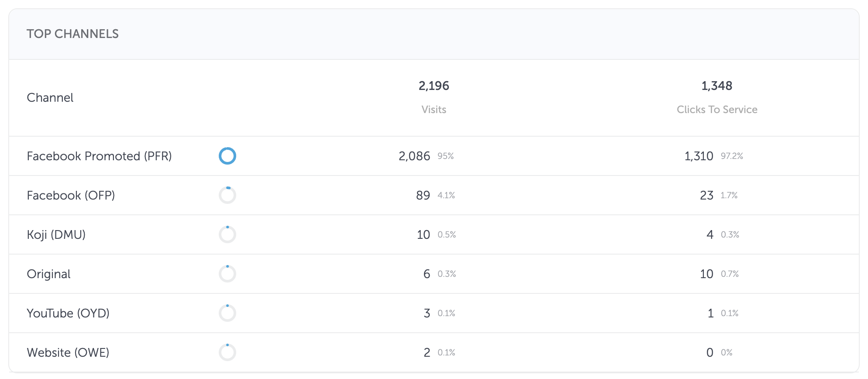This screenshot has width=868, height=379.
Task: Click the 1,348 total clicks figure
Action: [717, 86]
